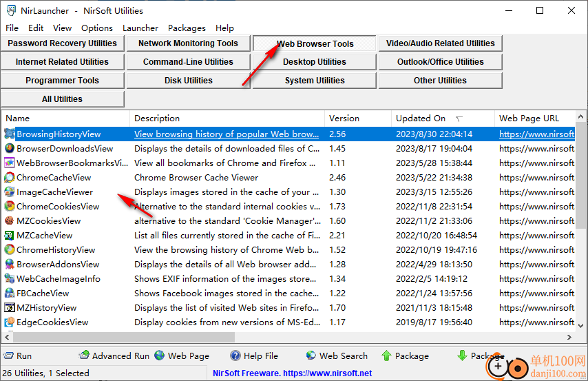The height and width of the screenshot is (381, 588).
Task: Select ChromeCacheView description 'Chrome Browser Cache Viewer'
Action: (196, 177)
